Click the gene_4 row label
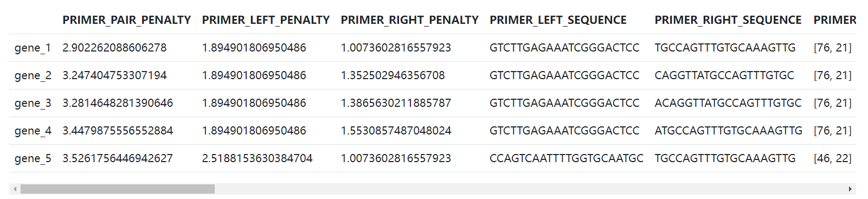 click(x=33, y=131)
